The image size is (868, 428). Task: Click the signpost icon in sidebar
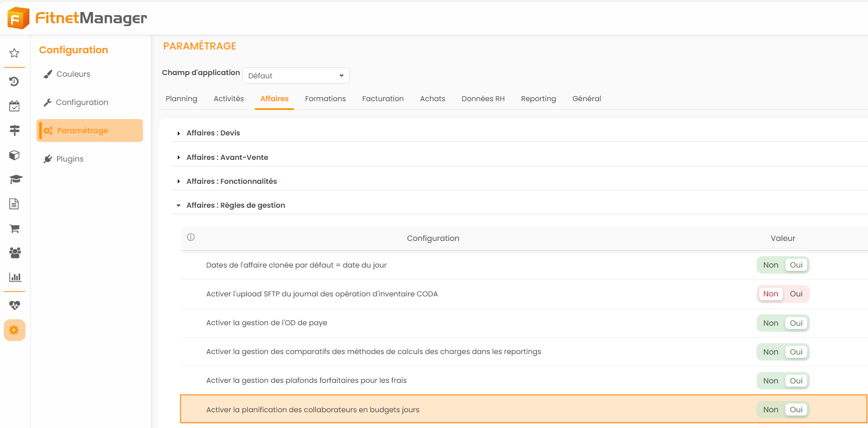pos(15,131)
